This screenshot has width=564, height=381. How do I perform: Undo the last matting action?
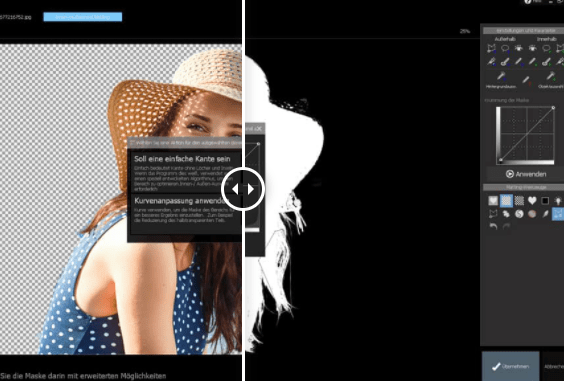[493, 226]
